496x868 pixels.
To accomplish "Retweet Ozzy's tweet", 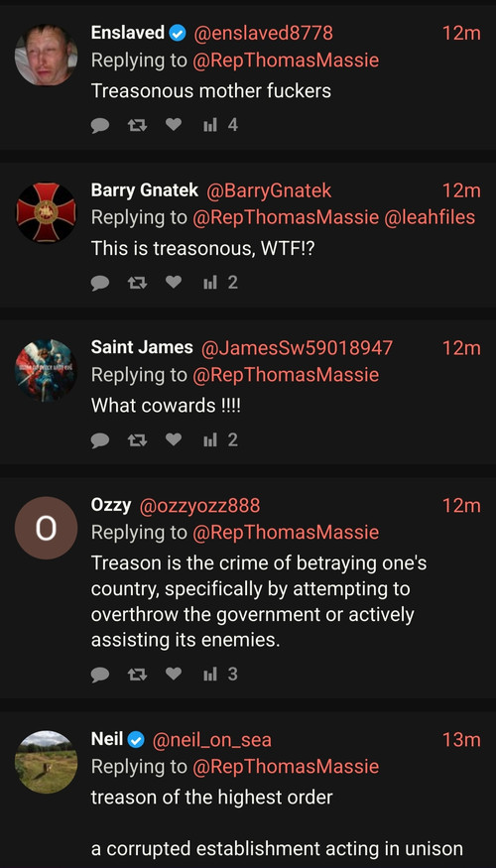I will pos(137,674).
